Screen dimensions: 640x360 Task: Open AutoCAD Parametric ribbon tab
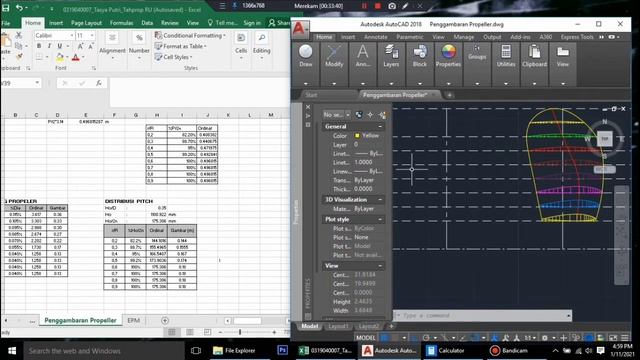tap(410, 37)
